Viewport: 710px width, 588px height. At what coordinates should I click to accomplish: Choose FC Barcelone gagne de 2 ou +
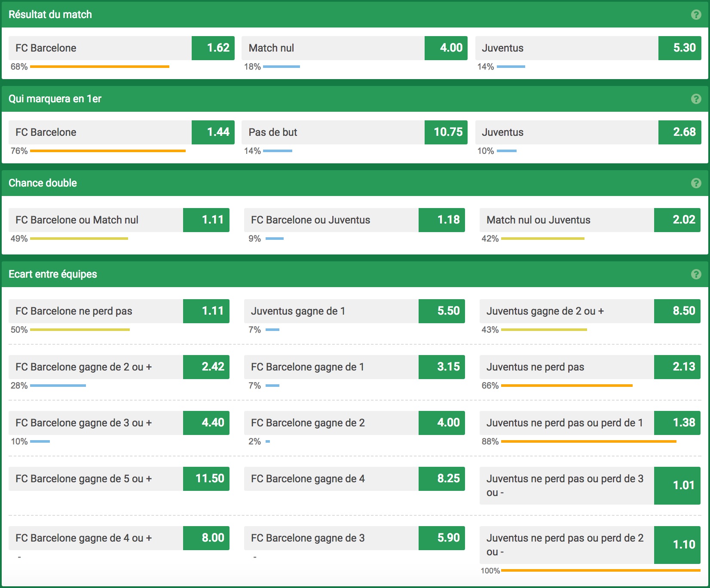pos(119,367)
